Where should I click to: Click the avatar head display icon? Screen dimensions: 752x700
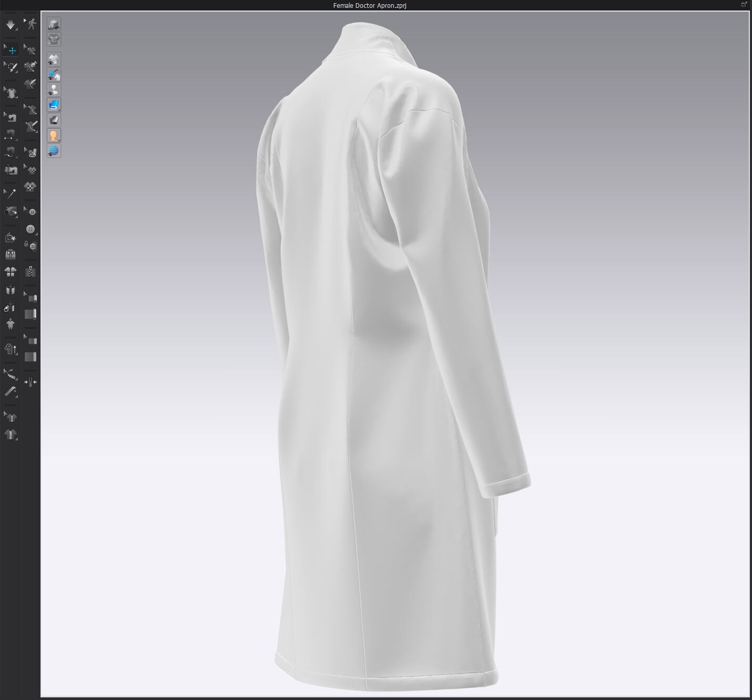(x=53, y=135)
